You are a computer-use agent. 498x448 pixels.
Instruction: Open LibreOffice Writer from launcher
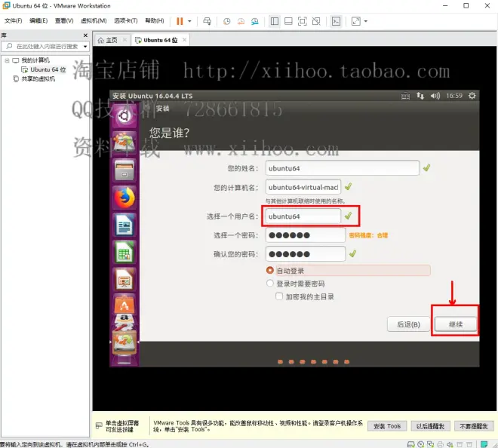(x=124, y=225)
